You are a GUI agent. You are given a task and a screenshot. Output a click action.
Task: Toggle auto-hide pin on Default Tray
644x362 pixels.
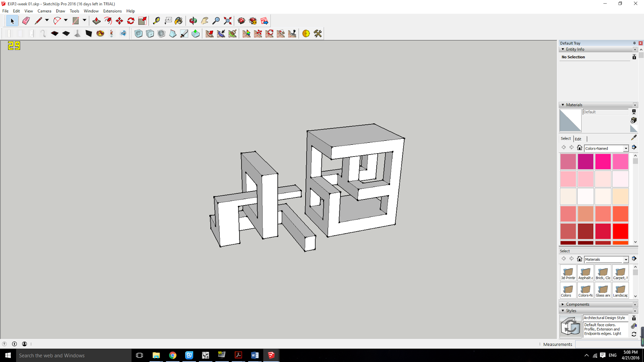(x=634, y=43)
